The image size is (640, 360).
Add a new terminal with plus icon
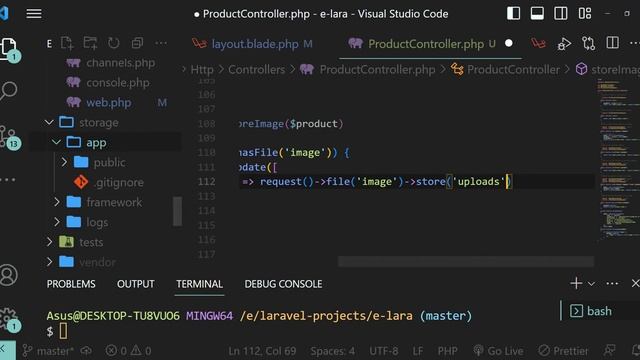pyautogui.click(x=576, y=283)
